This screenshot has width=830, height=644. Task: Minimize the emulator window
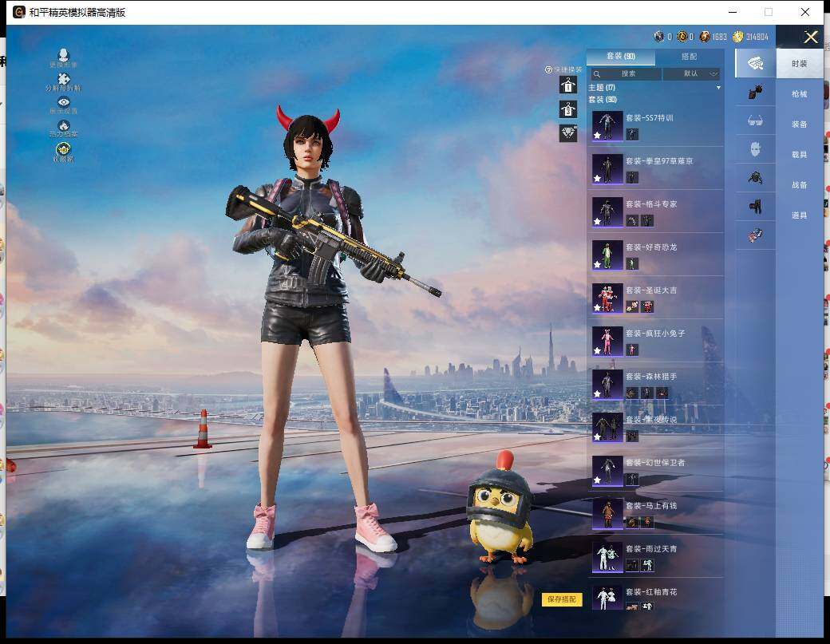[x=733, y=12]
